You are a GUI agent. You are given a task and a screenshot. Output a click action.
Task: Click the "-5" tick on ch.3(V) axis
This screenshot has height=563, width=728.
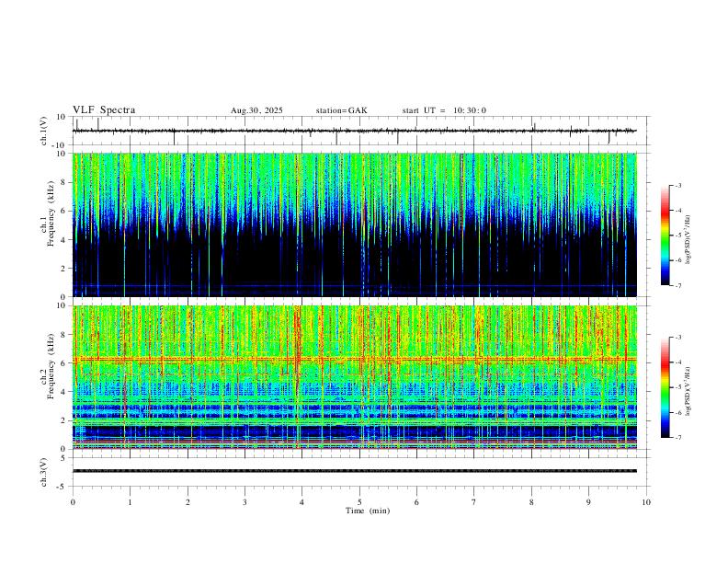pyautogui.click(x=63, y=487)
